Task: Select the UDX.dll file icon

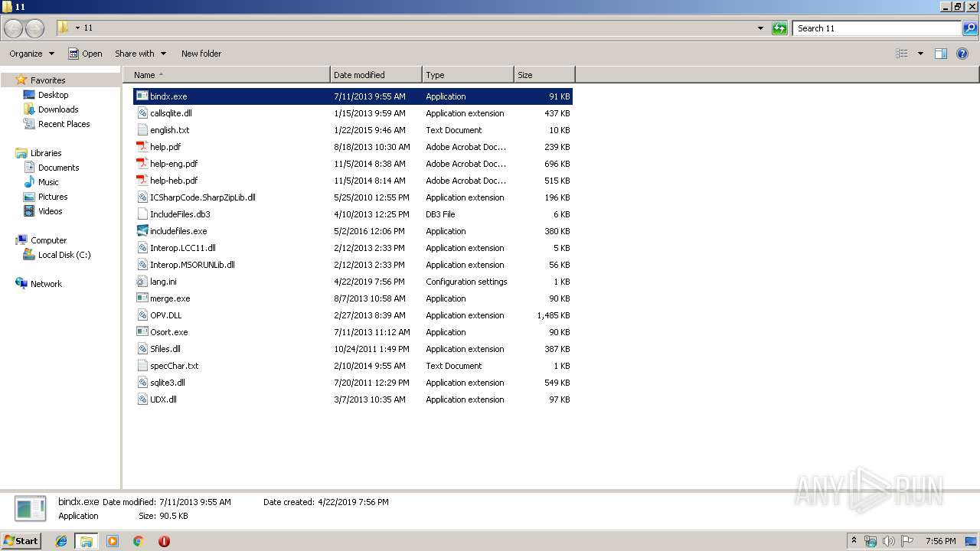Action: tap(142, 399)
